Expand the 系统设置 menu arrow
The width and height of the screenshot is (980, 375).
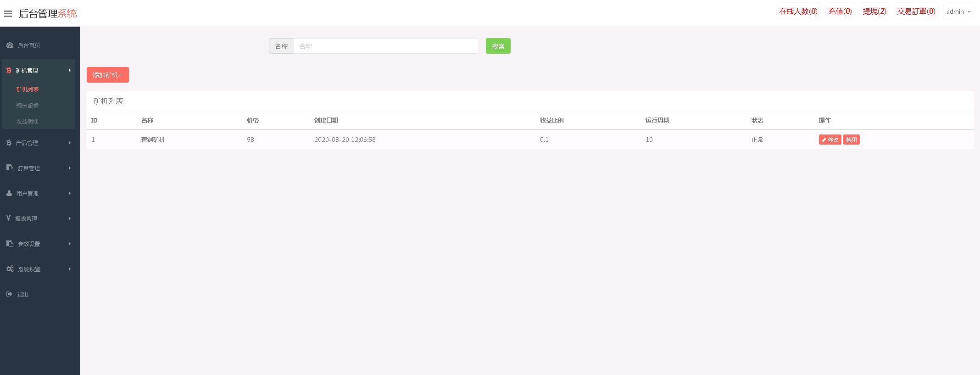70,269
